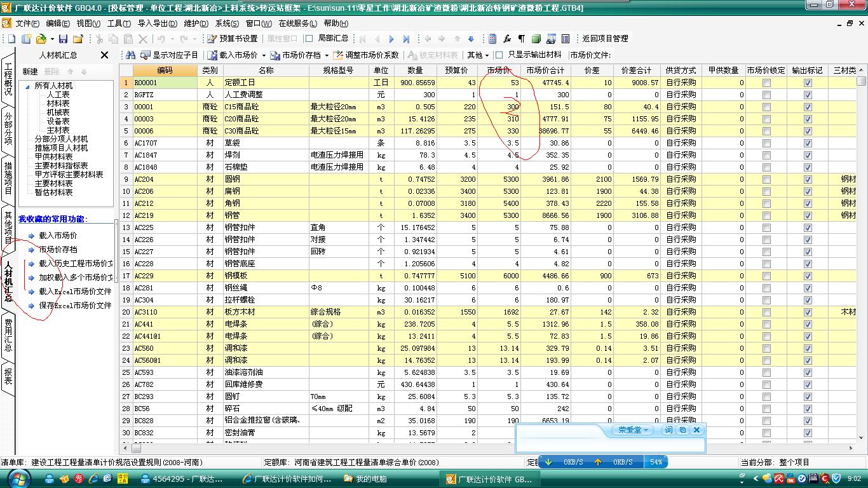Image resolution: width=868 pixels, height=488 pixels.
Task: Click 载入Excel市场价文件 shortcut link
Action: pyautogui.click(x=74, y=291)
